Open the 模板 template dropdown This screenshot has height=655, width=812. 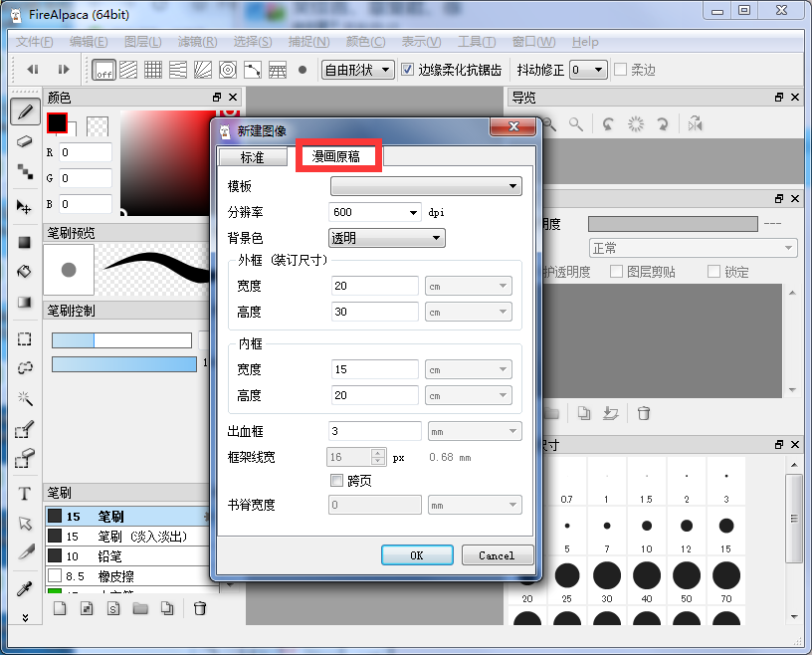[x=425, y=186]
